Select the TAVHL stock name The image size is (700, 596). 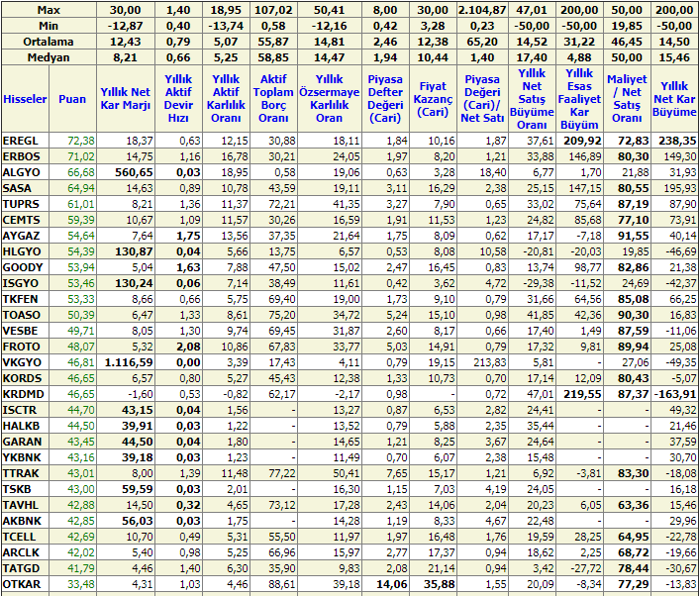[21, 505]
